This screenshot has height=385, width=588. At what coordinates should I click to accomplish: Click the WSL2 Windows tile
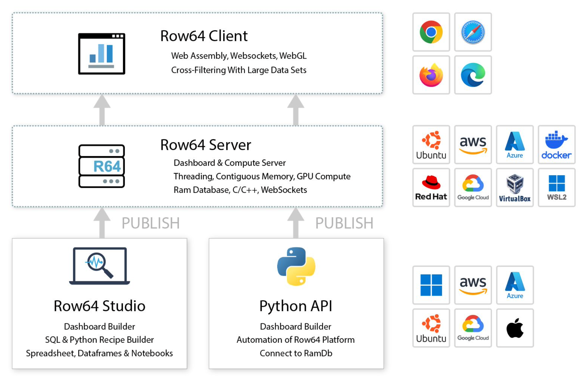(556, 188)
